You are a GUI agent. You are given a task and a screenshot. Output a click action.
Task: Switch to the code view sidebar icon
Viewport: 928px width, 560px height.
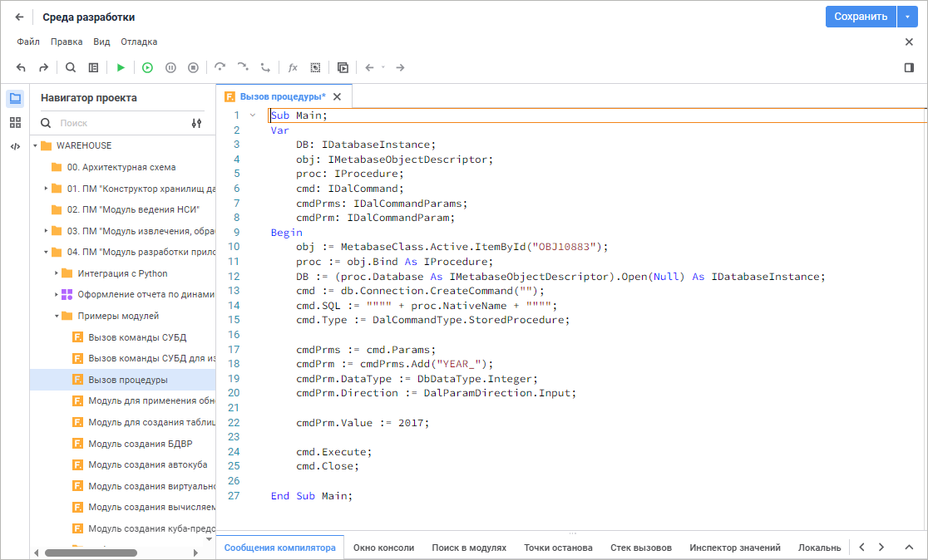coord(15,147)
